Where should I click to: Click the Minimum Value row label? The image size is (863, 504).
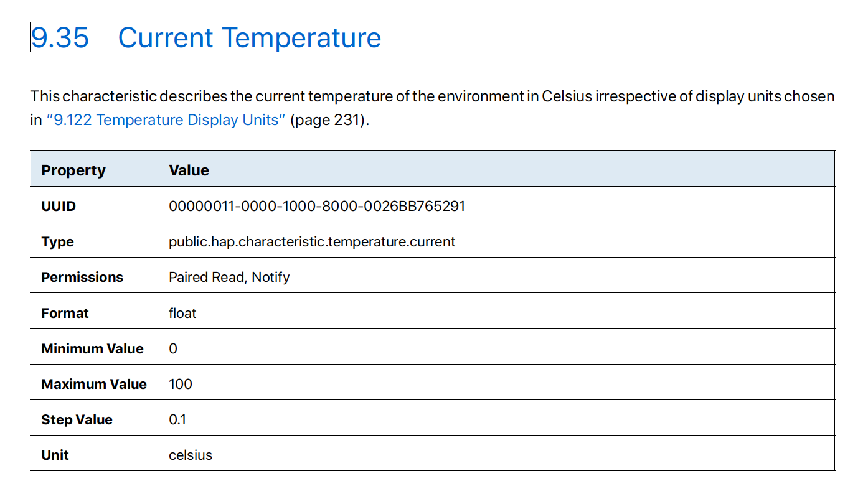(x=92, y=348)
